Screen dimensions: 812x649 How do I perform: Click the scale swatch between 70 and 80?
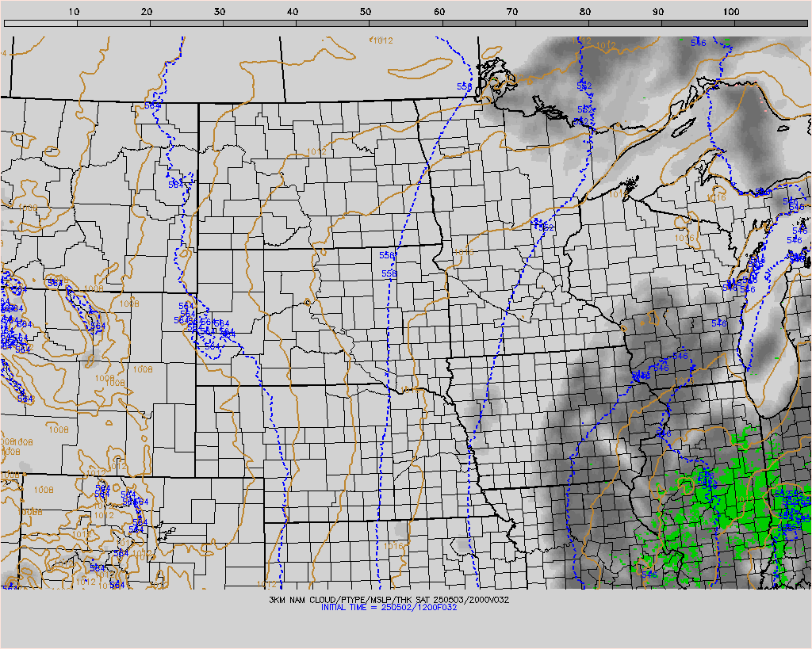pyautogui.click(x=552, y=23)
